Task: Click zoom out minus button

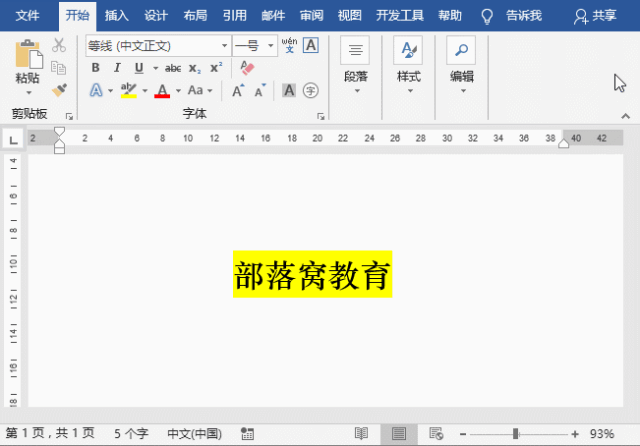Action: [x=463, y=434]
